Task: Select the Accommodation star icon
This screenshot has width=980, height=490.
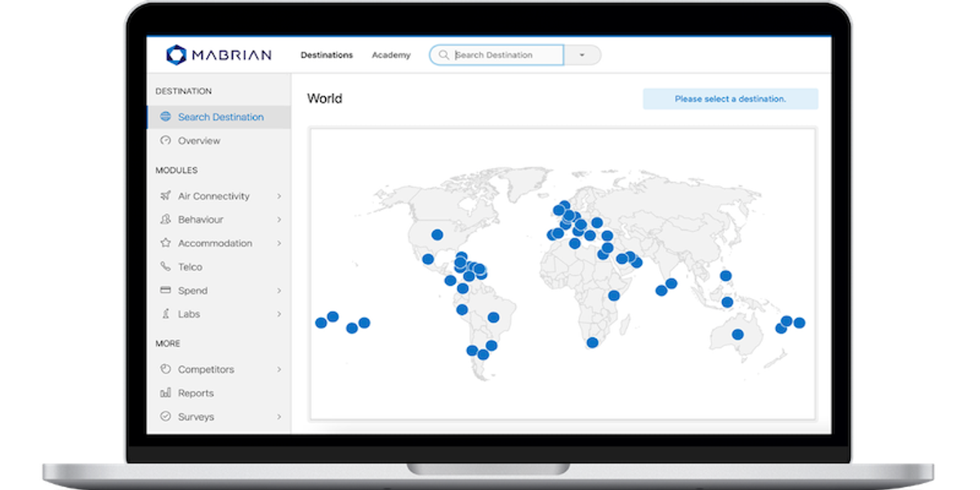Action: (x=166, y=243)
